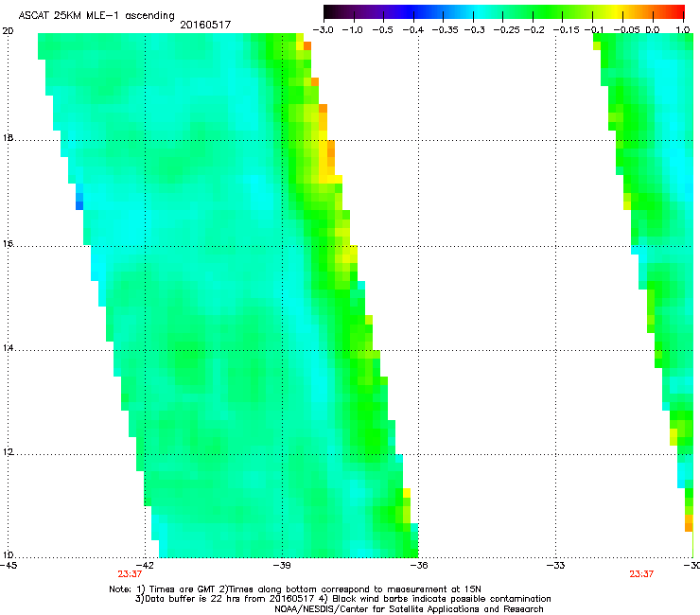
Task: Click the longitude axis label -45
Action: pyautogui.click(x=8, y=566)
